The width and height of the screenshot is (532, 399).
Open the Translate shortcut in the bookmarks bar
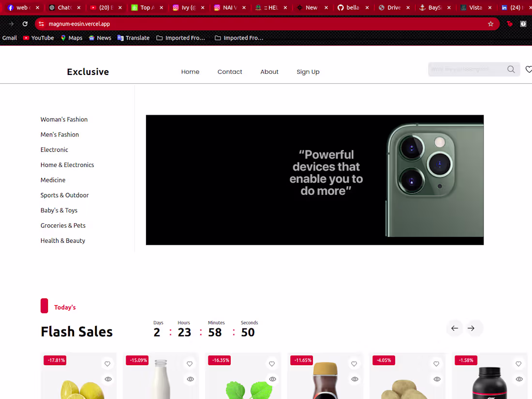(x=133, y=38)
